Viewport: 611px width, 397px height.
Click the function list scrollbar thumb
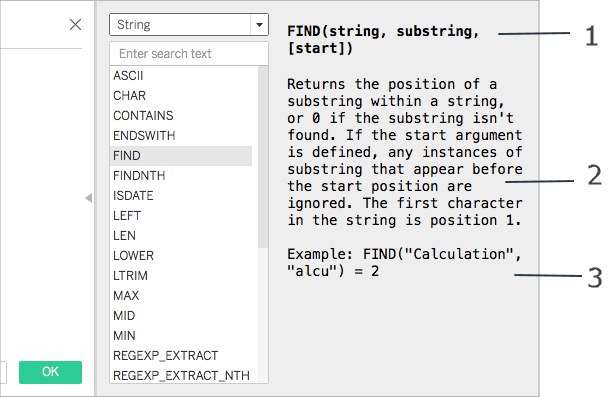263,157
